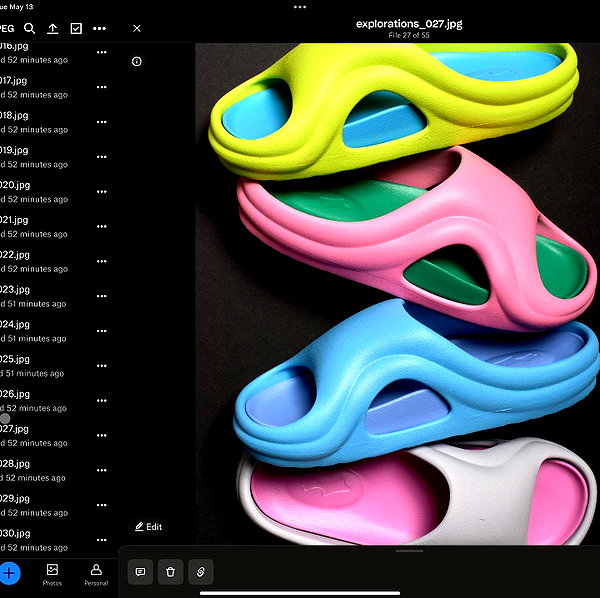This screenshot has height=598, width=600.
Task: Switch to the Photos tab
Action: pyautogui.click(x=52, y=575)
